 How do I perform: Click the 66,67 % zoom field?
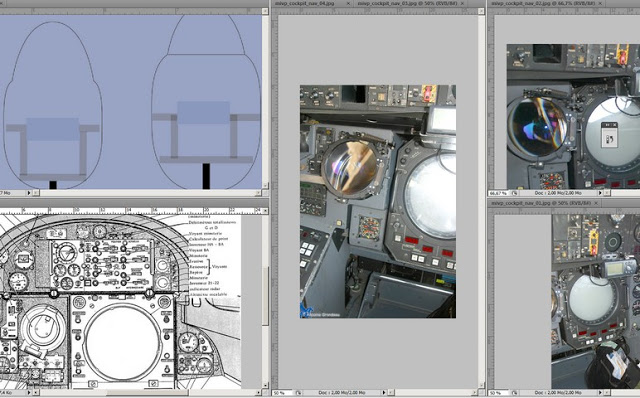point(499,193)
